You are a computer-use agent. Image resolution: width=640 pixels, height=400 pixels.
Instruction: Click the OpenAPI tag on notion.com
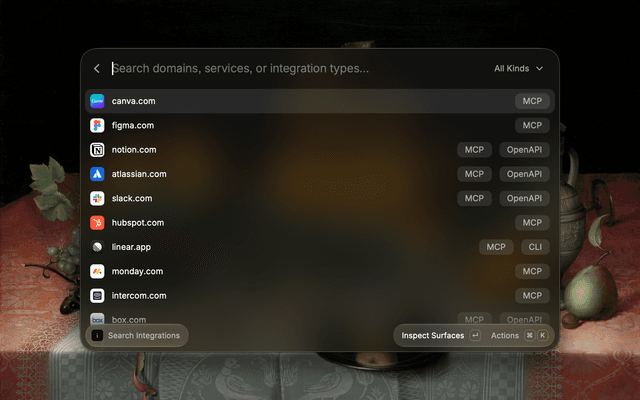(x=524, y=150)
